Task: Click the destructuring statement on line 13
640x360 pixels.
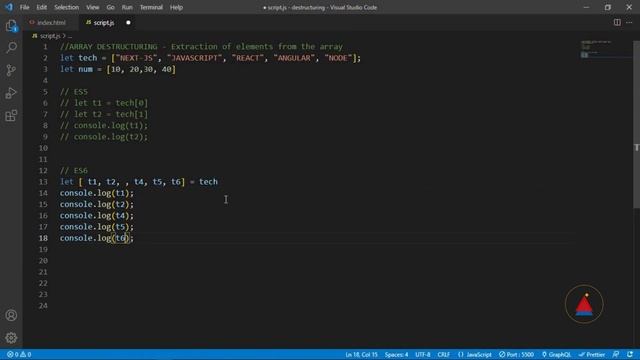Action: tap(139, 182)
